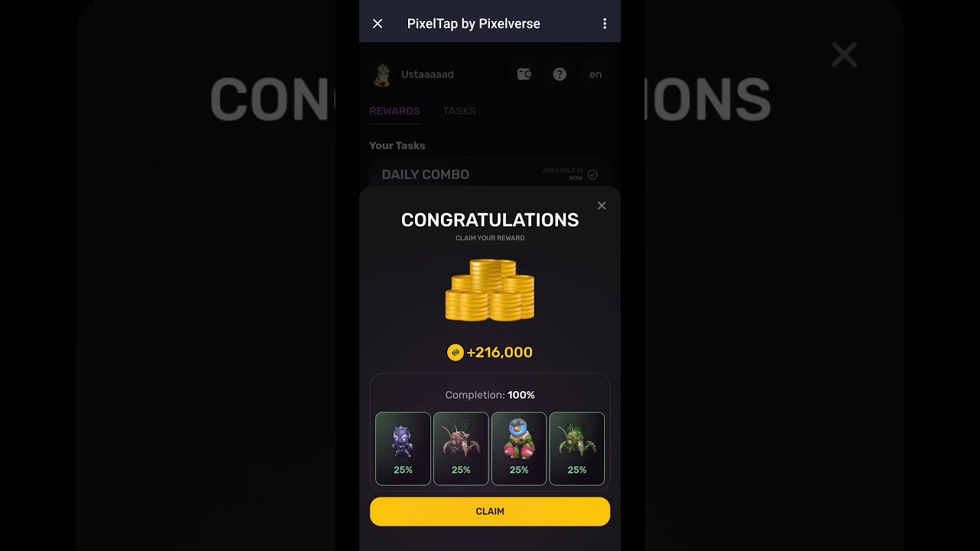The width and height of the screenshot is (980, 551).
Task: Click the faded X in the blurred background
Action: (844, 54)
